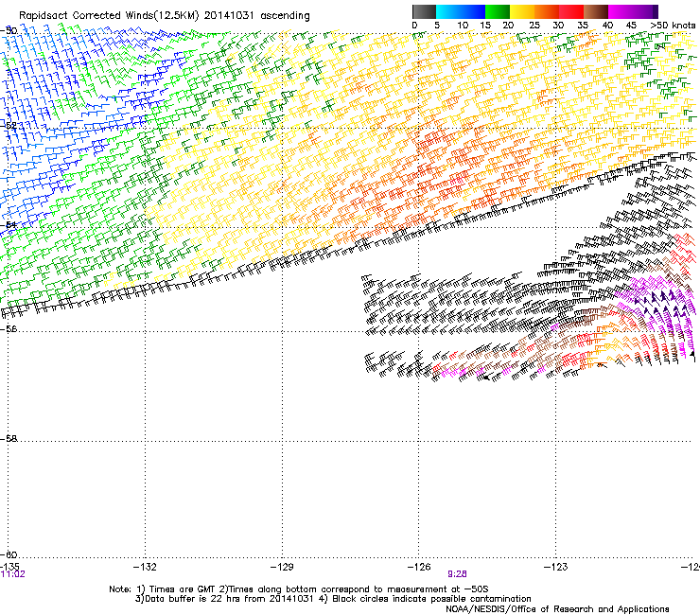
Task: Click the orange 25-30 knots legend swatch
Action: (x=547, y=11)
